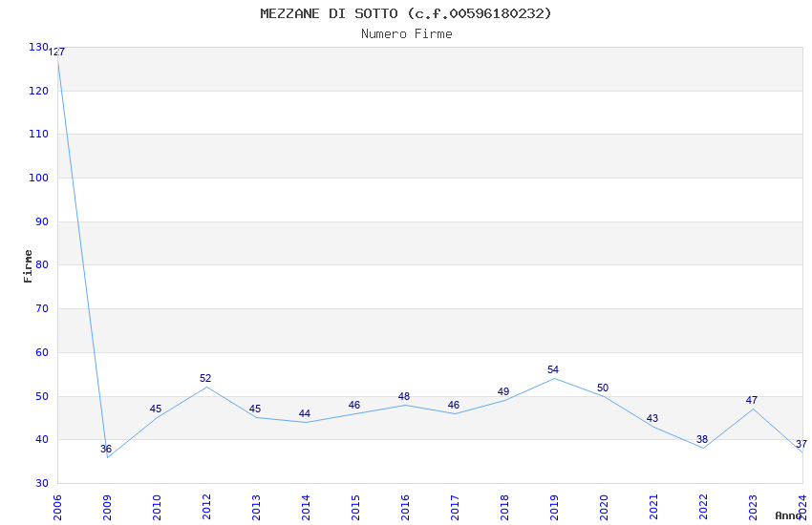
Task: Select the data label 127
Action: (57, 52)
